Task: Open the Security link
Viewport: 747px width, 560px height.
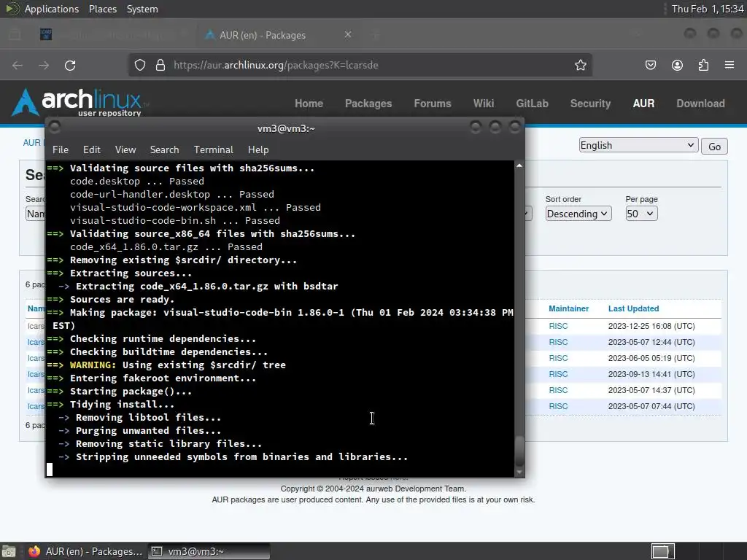Action: 590,104
